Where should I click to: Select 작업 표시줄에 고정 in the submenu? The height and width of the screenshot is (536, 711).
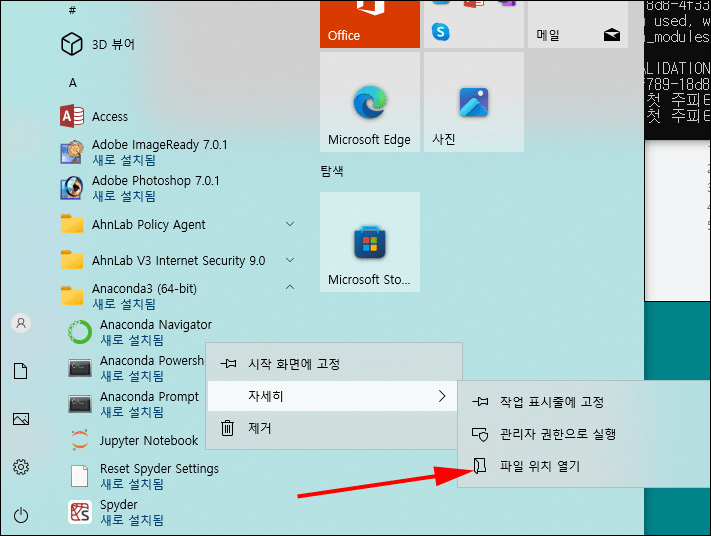click(585, 402)
